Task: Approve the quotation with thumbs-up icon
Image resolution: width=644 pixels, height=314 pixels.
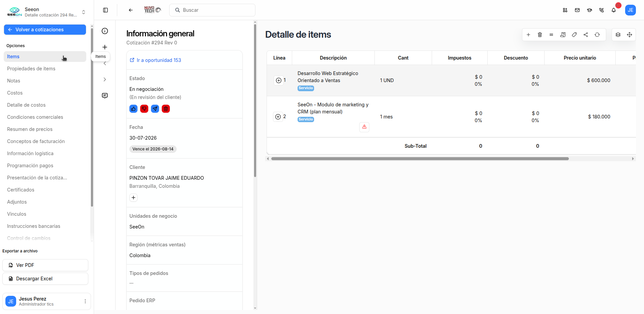Action: [x=133, y=109]
